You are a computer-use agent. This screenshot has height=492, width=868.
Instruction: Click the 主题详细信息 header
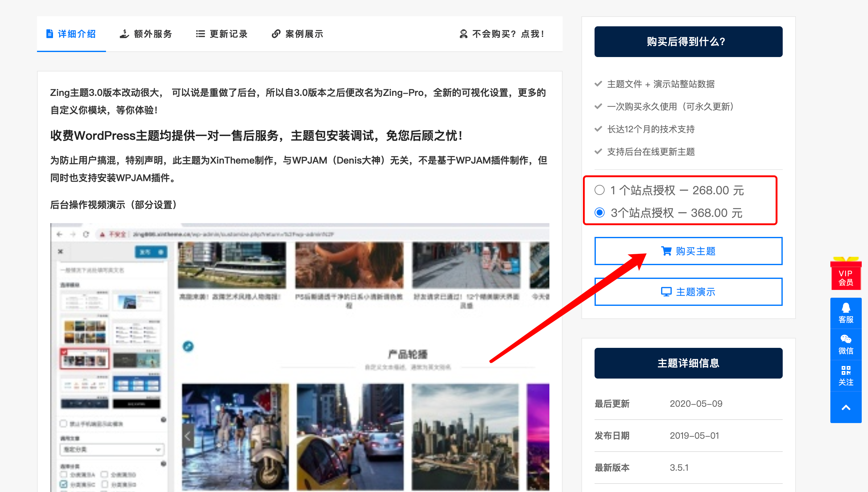pyautogui.click(x=688, y=363)
